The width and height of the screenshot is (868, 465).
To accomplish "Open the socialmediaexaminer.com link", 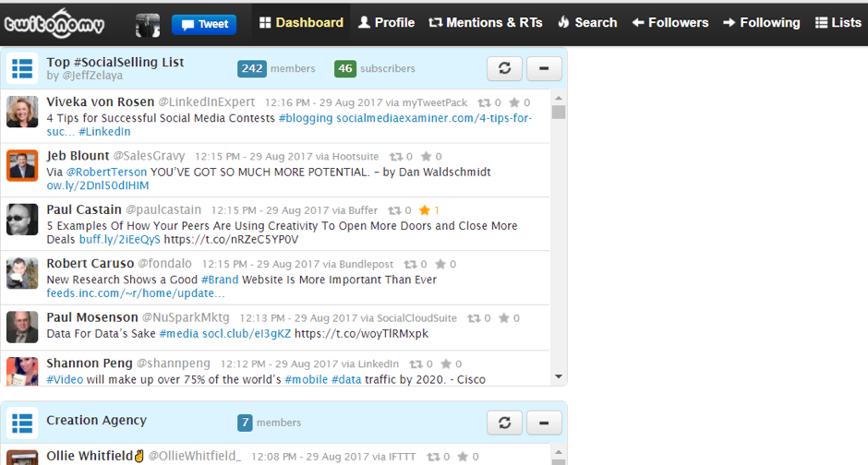I will point(434,118).
